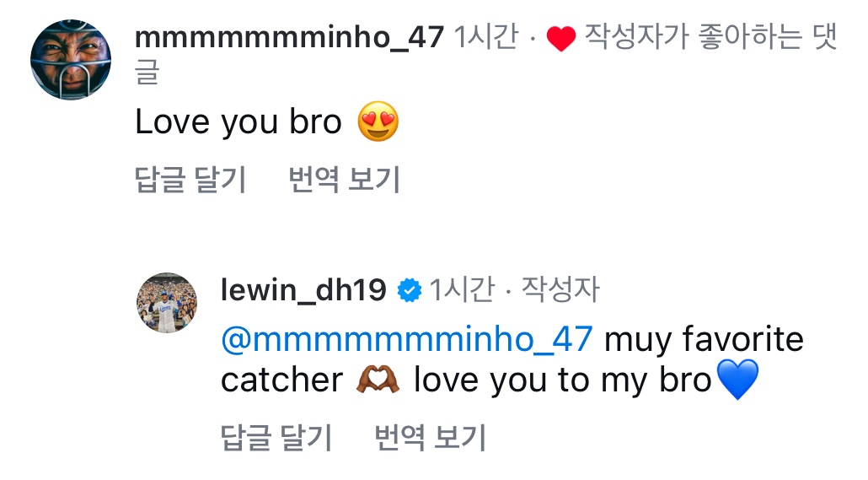The height and width of the screenshot is (480, 868).
Task: Click the blue heart emoji
Action: click(x=737, y=380)
